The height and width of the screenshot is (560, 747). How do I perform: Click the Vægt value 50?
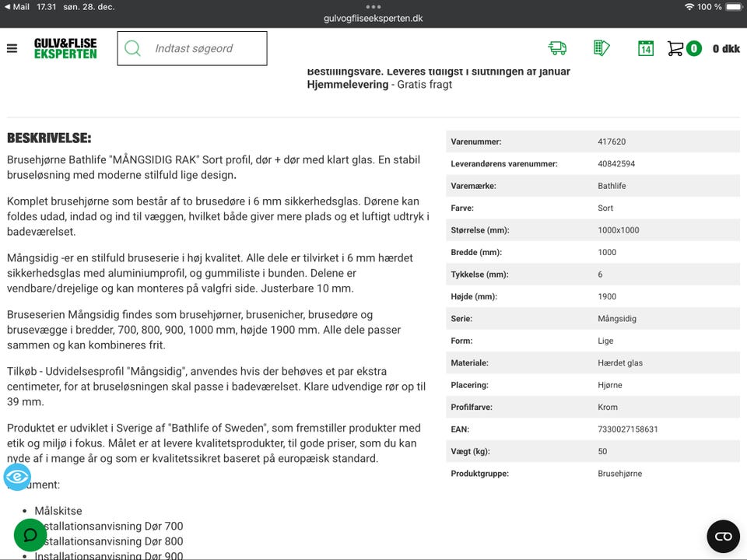[602, 451]
